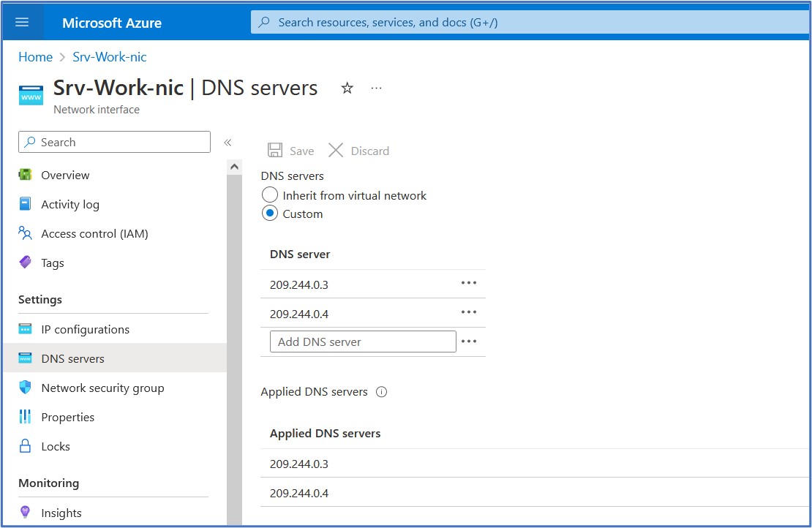Collapse the left sidebar menu
The width and height of the screenshot is (812, 528).
[x=228, y=143]
